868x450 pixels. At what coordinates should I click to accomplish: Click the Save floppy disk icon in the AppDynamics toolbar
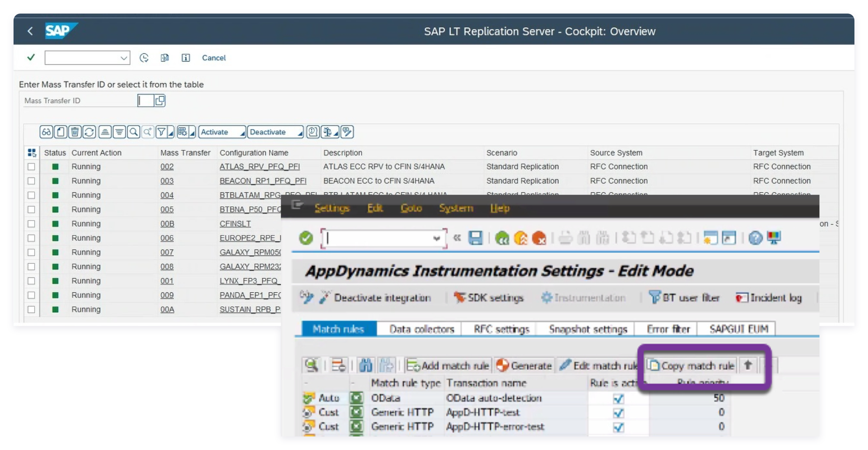point(475,238)
